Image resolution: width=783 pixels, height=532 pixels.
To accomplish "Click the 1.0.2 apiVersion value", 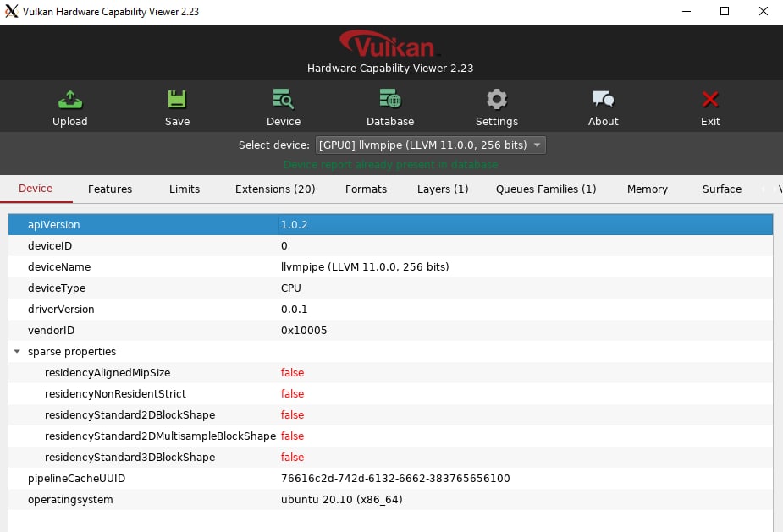I will coord(294,225).
